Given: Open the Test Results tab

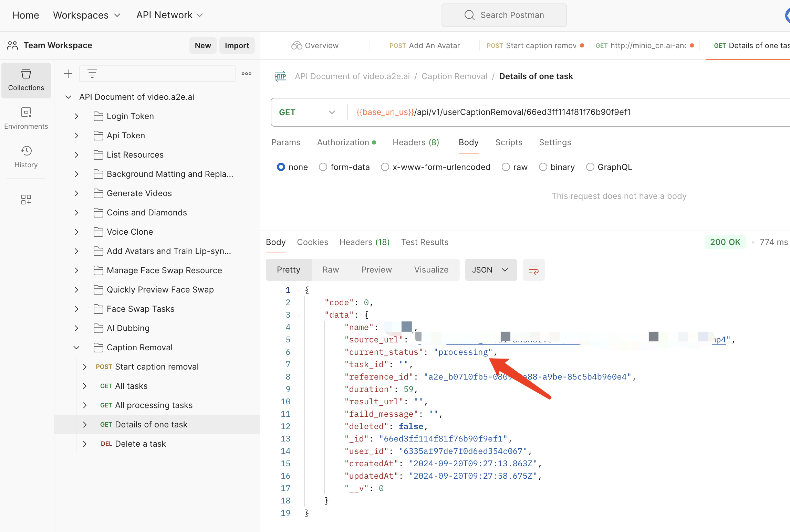Looking at the screenshot, I should [425, 242].
